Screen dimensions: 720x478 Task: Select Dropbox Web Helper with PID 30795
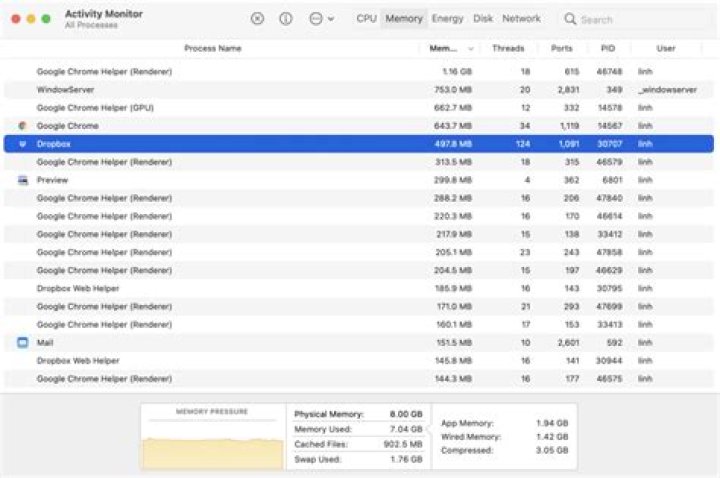[359, 288]
